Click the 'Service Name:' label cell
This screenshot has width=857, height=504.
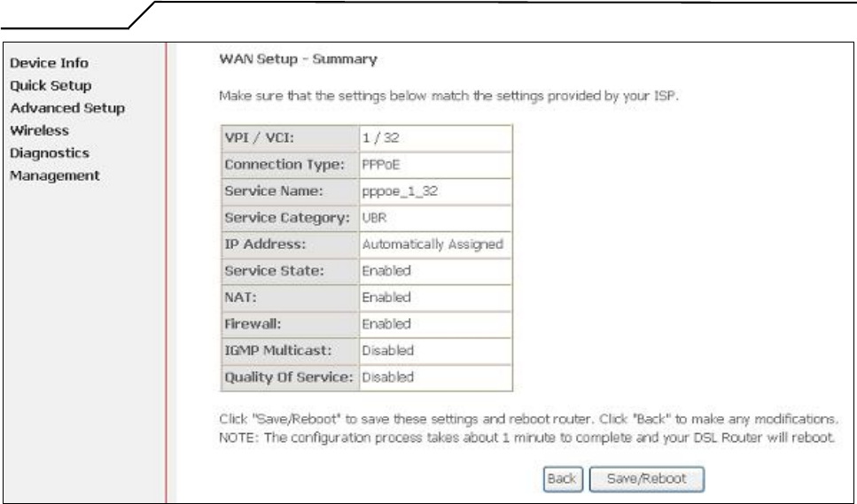(x=290, y=191)
